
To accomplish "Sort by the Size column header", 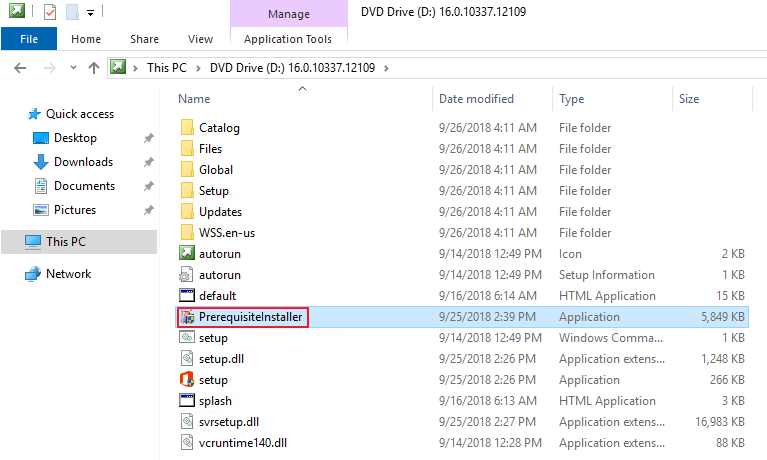I will (x=689, y=99).
